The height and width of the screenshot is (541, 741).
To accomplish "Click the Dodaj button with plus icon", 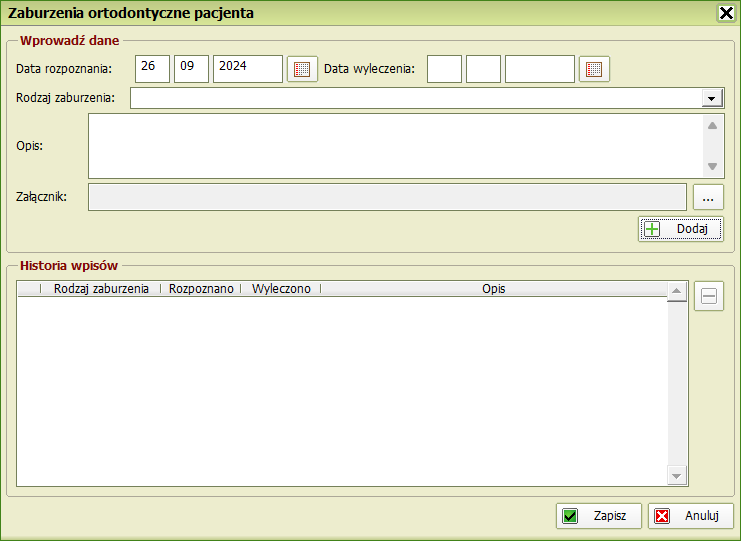I will pyautogui.click(x=681, y=229).
